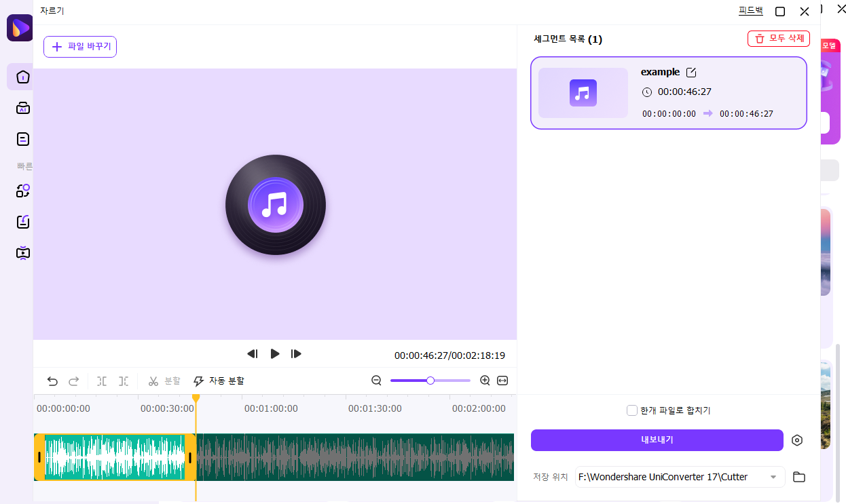Open the save location dropdown
This screenshot has width=846, height=504.
772,477
